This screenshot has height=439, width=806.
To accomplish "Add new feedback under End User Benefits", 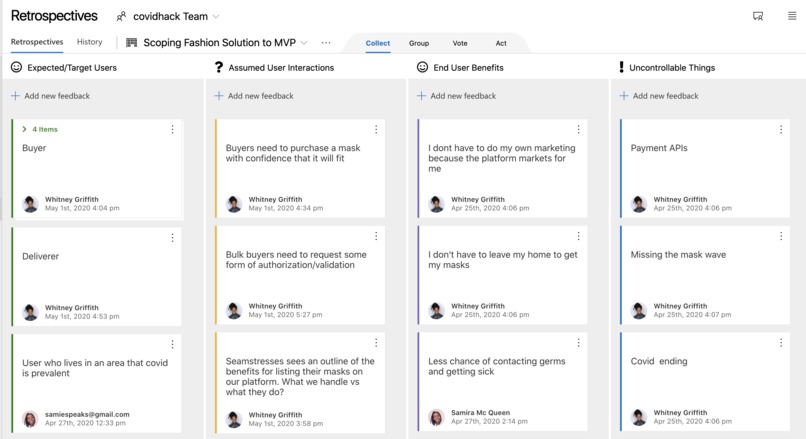I will (x=456, y=96).
